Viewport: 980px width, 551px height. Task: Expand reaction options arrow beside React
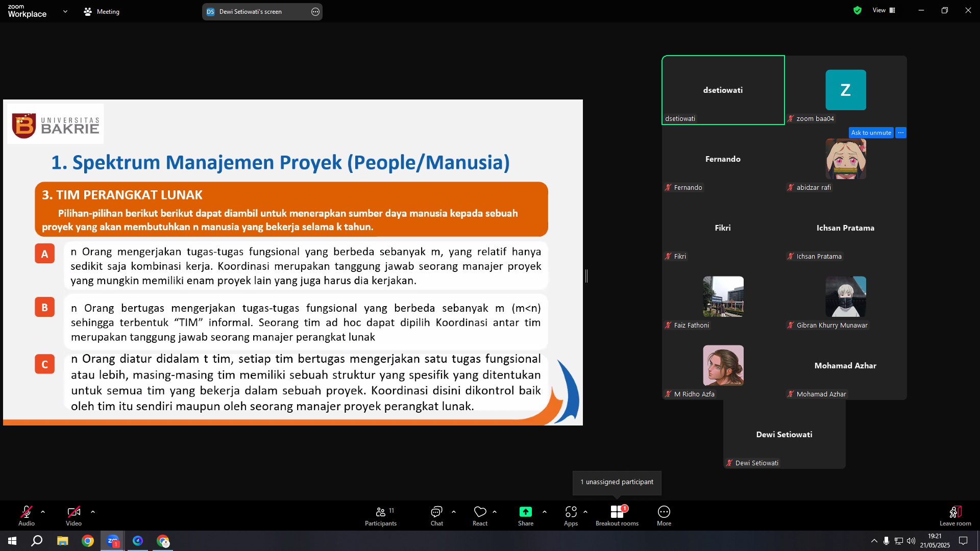(495, 512)
